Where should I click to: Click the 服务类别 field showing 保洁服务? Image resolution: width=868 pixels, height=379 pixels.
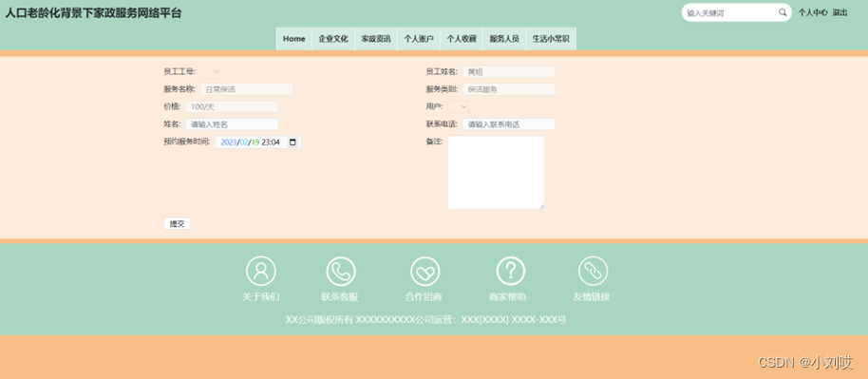509,89
